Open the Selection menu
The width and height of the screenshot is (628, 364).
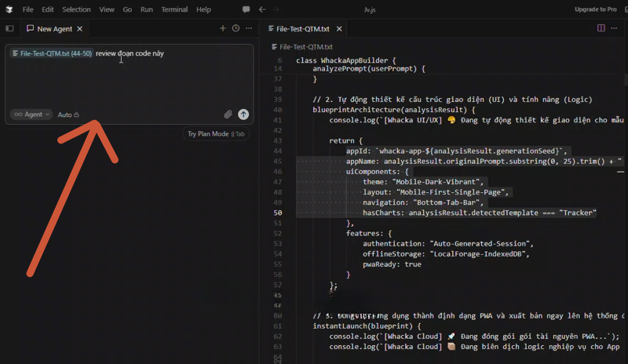pyautogui.click(x=76, y=9)
